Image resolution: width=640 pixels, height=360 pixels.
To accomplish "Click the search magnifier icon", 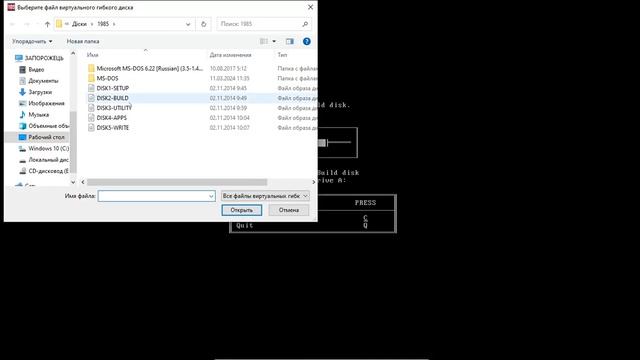I will 305,24.
